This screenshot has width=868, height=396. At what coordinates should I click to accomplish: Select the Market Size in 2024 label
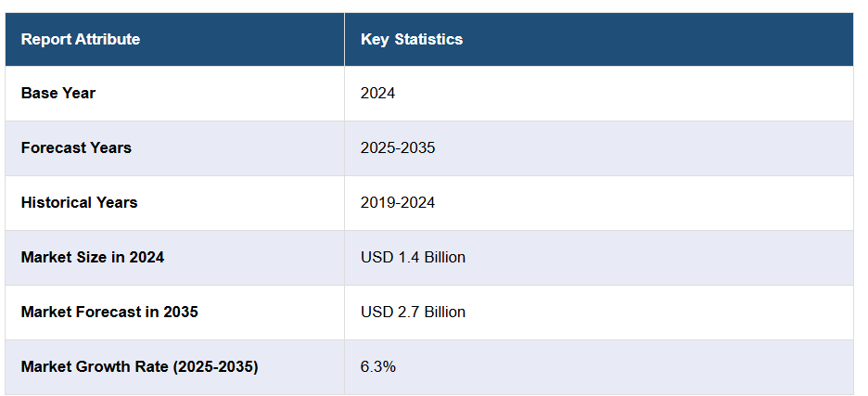93,257
